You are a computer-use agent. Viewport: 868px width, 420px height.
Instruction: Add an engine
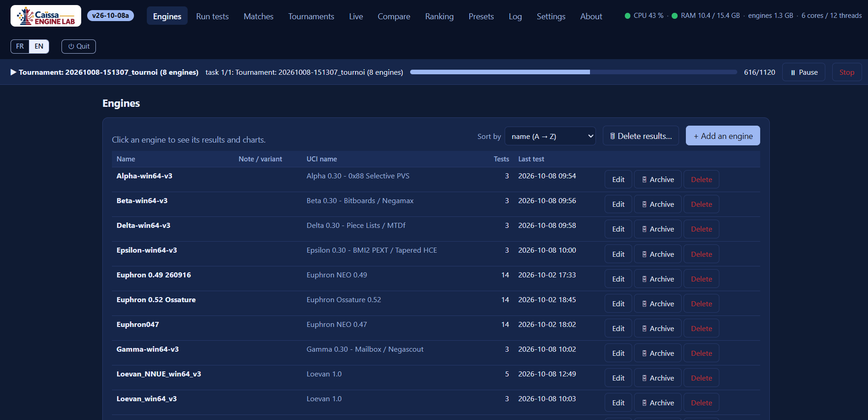point(723,136)
